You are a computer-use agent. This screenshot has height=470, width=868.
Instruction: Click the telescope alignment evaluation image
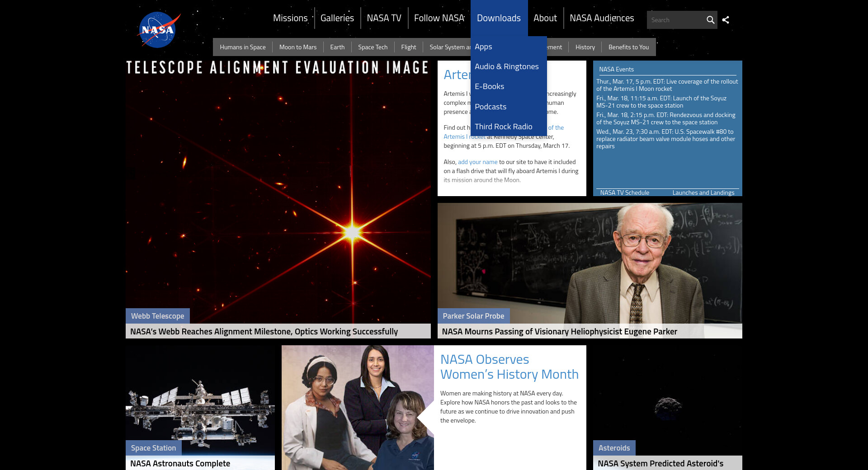278,192
